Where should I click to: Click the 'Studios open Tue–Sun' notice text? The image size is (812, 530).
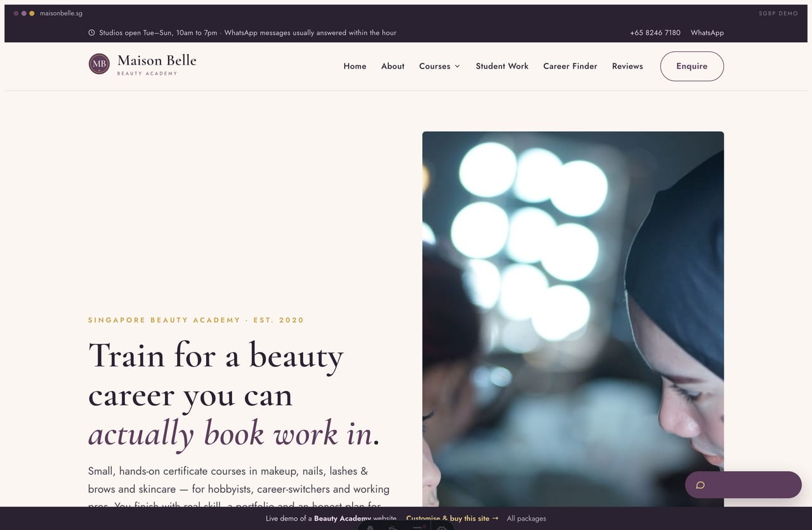(x=248, y=33)
